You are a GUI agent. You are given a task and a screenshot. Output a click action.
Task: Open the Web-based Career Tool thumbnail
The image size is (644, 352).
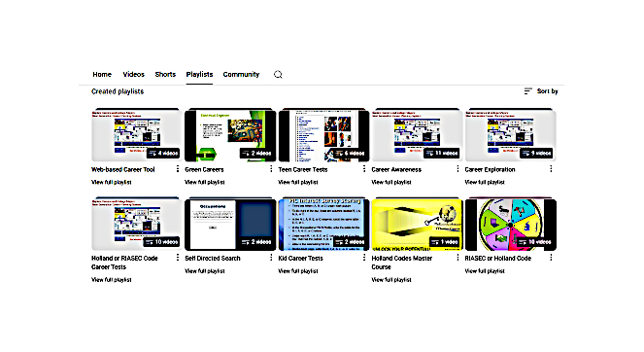[137, 135]
